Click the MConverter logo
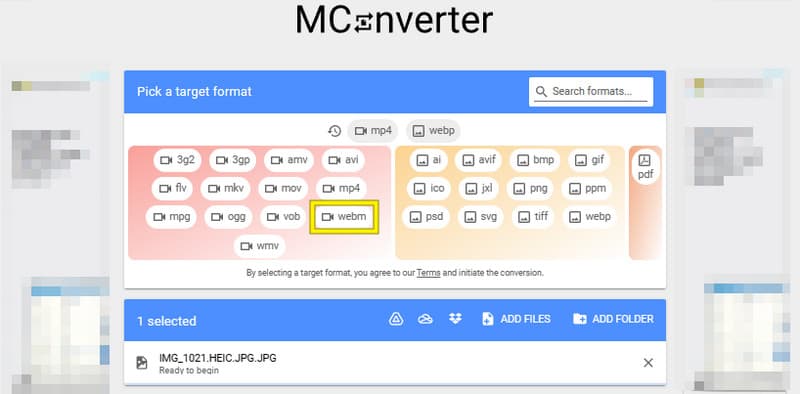 coord(394,19)
